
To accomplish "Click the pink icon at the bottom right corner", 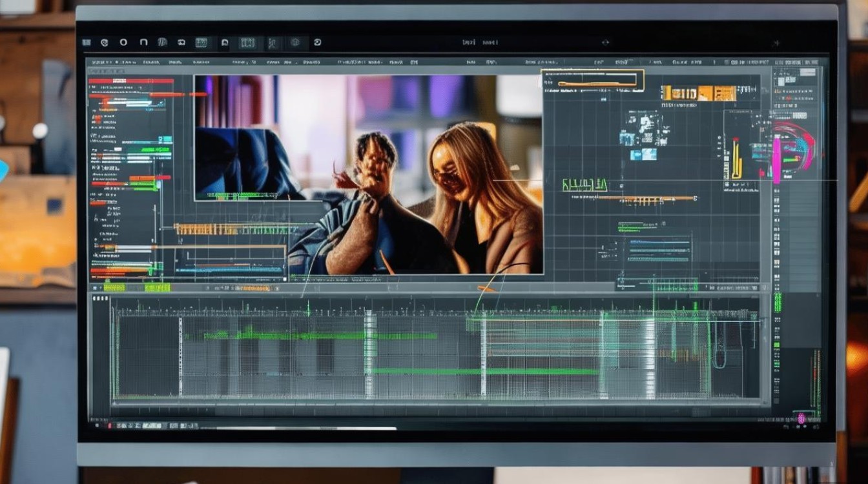I will (x=801, y=418).
